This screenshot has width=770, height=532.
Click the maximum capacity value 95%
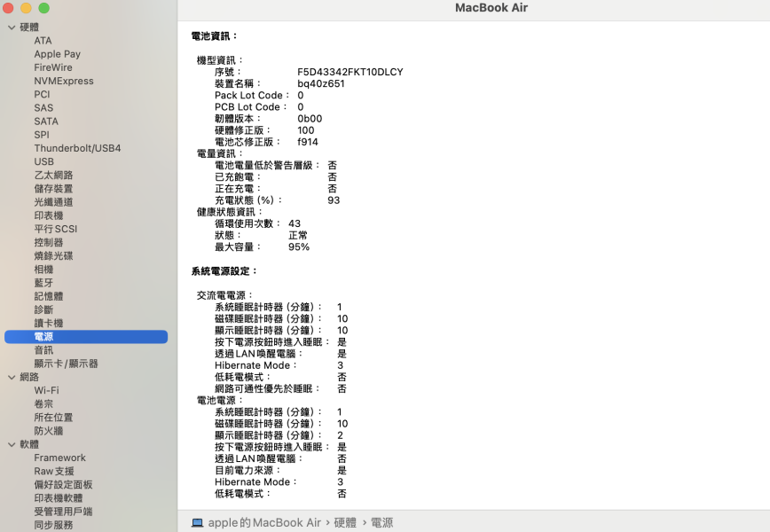click(x=299, y=247)
